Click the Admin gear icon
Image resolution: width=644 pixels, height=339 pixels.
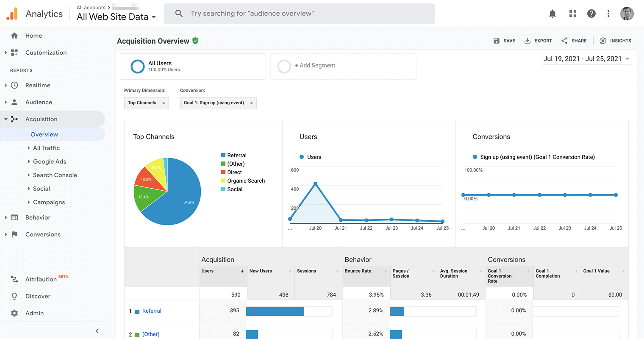(14, 313)
